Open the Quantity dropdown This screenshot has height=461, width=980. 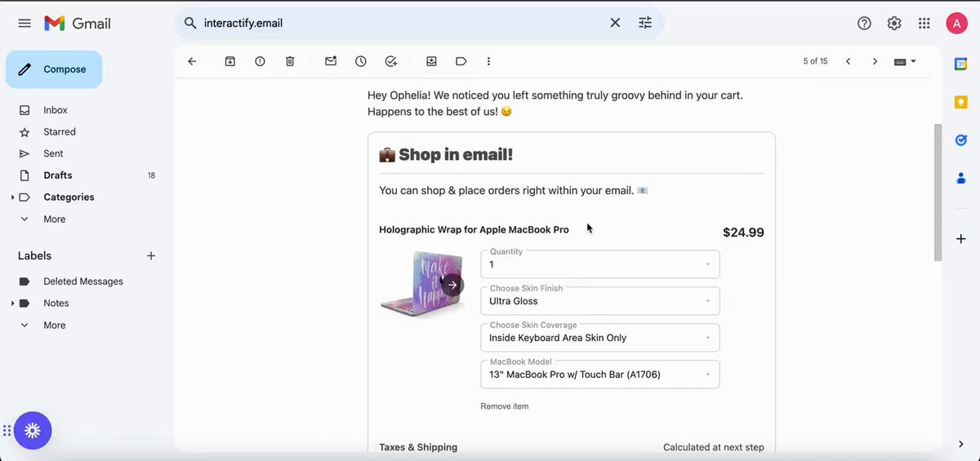click(x=600, y=264)
